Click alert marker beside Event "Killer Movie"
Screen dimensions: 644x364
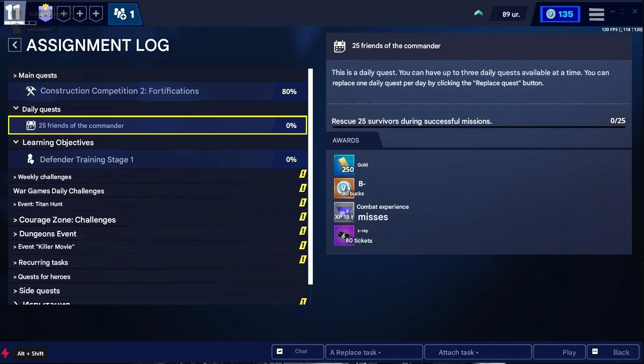point(303,245)
